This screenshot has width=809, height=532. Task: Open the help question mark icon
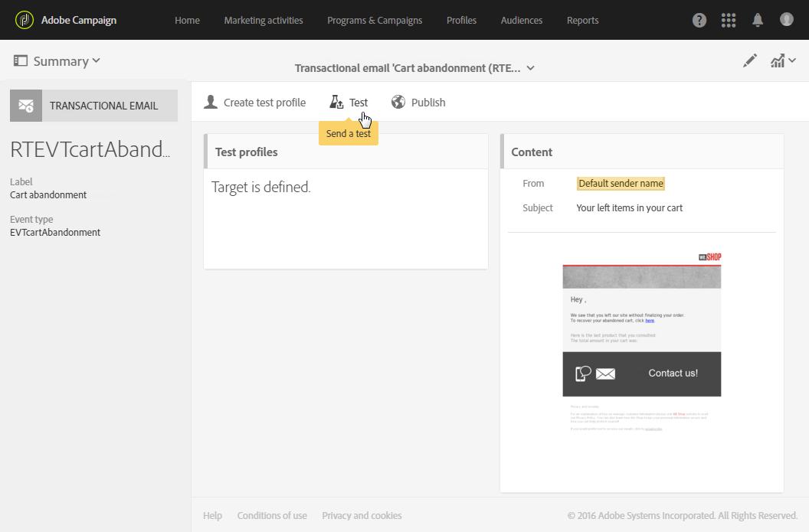point(699,21)
